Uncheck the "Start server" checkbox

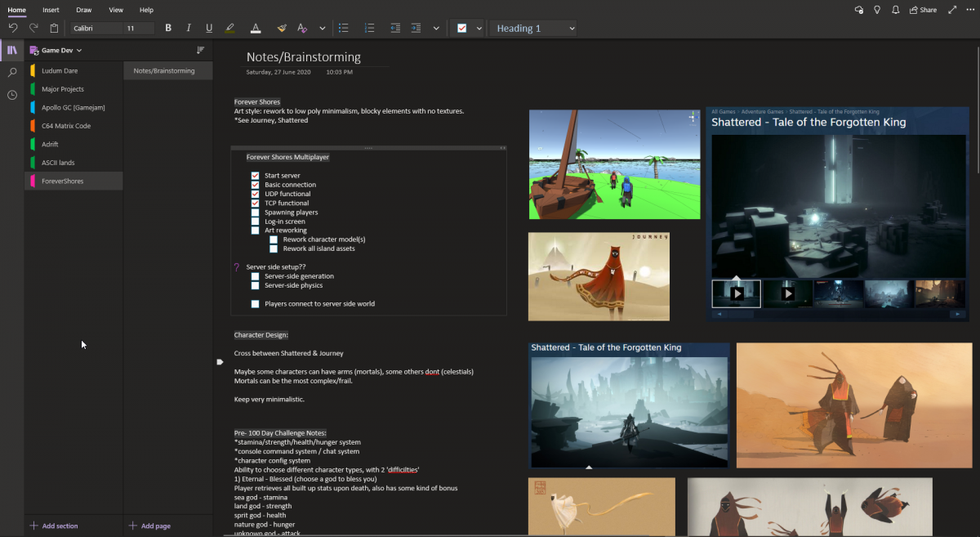click(x=256, y=176)
